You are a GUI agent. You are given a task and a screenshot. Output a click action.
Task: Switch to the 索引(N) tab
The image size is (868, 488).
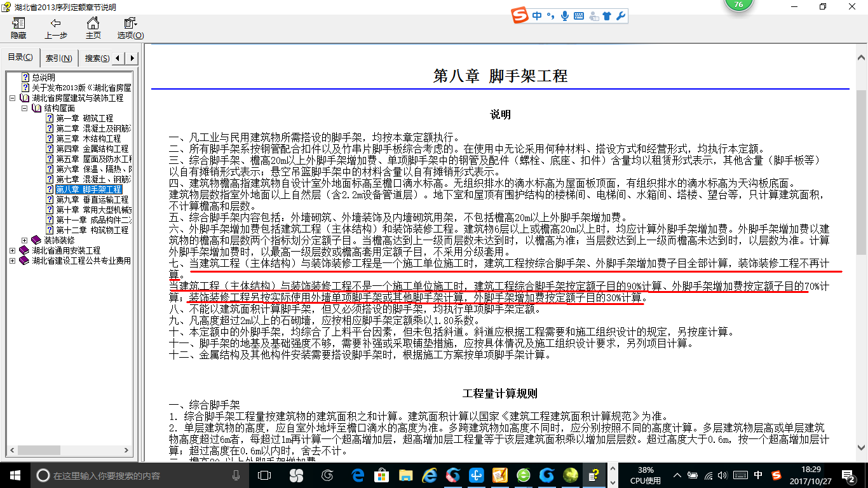[58, 58]
